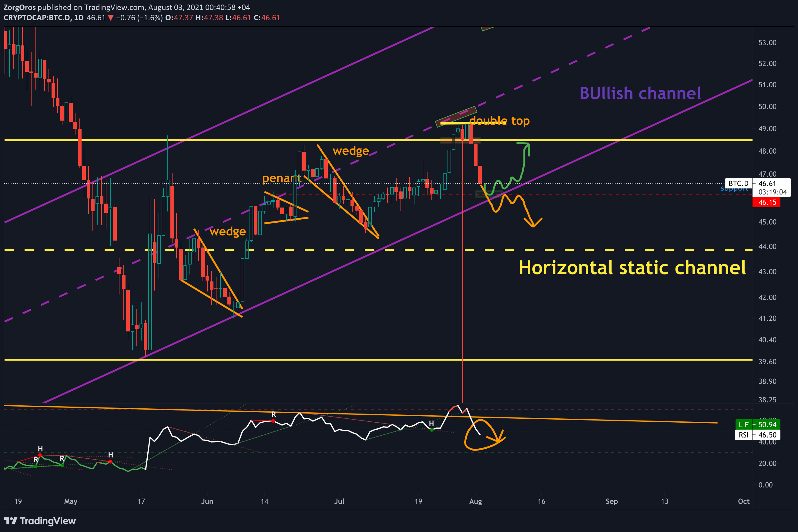Click the 48.00 price axis label

(767, 151)
